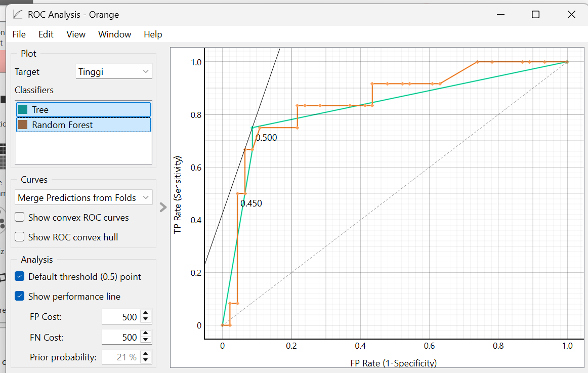Decrease FN Cost with the down arrow
The image size is (588, 373).
(x=146, y=340)
